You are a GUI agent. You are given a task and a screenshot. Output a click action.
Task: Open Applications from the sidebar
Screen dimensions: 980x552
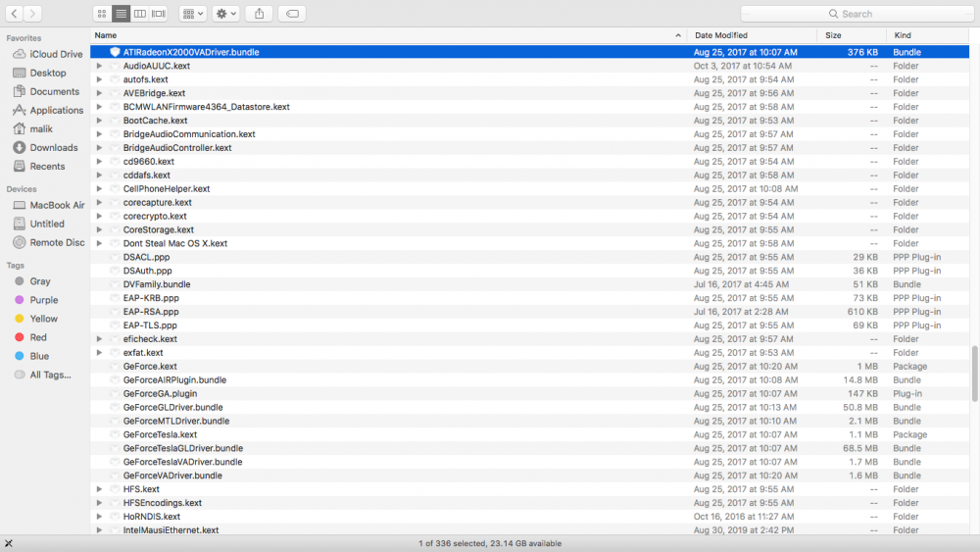56,111
